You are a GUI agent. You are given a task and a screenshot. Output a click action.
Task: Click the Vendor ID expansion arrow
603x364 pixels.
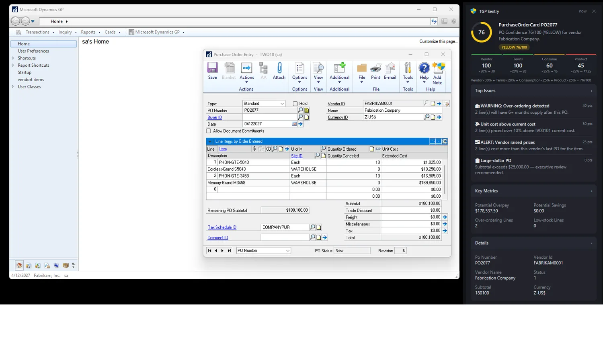[x=439, y=104]
